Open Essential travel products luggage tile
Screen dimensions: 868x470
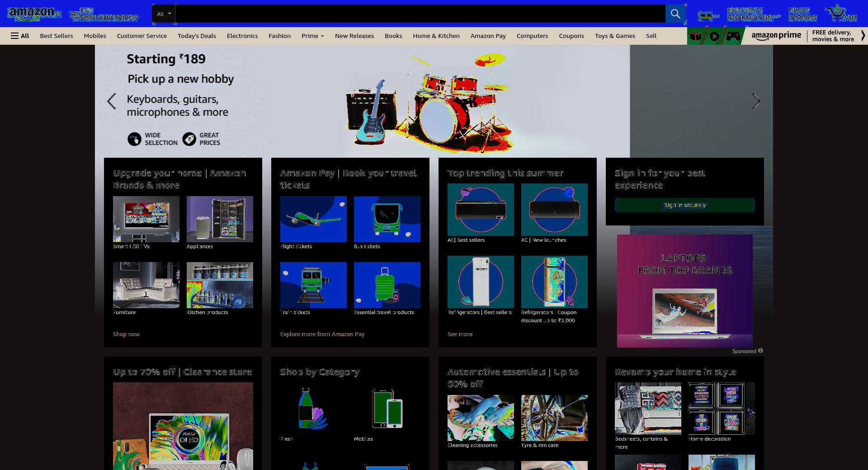(x=387, y=285)
